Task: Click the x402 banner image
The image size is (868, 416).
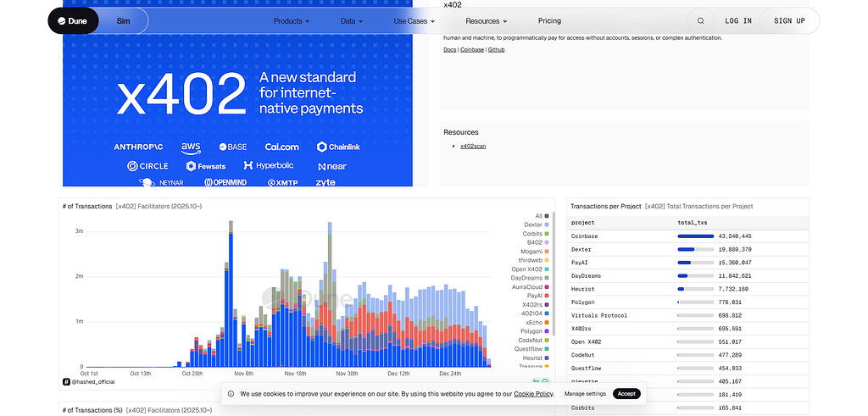Action: [237, 93]
